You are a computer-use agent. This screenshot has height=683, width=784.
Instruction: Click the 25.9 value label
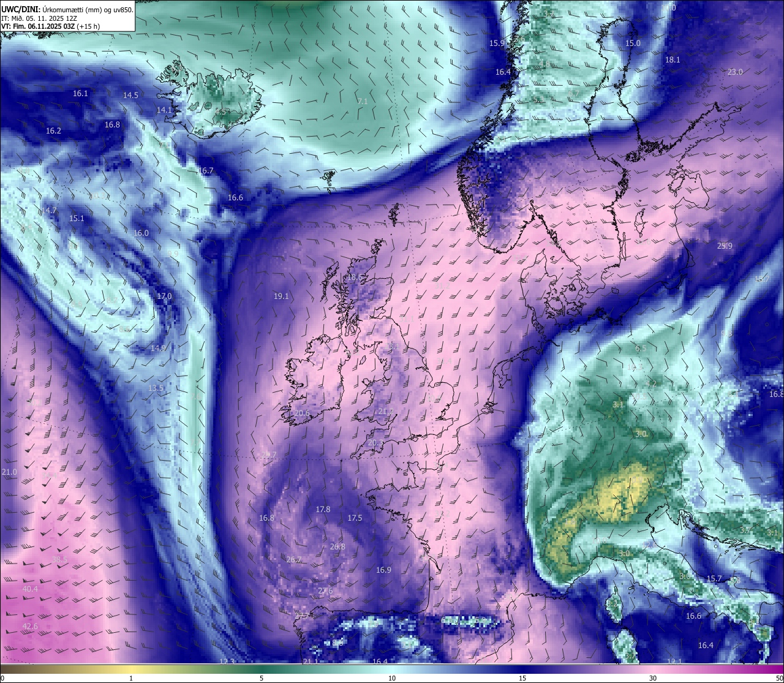[725, 246]
